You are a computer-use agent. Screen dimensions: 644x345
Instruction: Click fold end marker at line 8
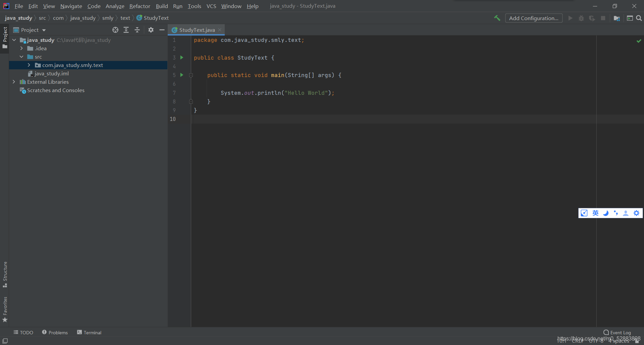coord(191,101)
